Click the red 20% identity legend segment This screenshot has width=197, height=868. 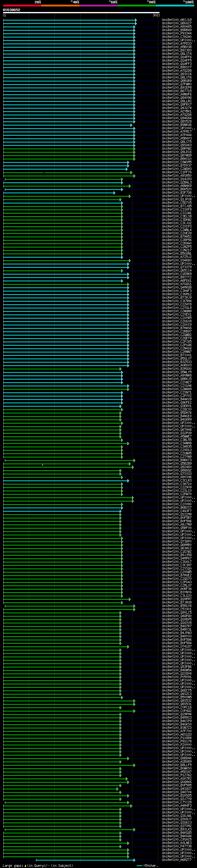click(22, 6)
